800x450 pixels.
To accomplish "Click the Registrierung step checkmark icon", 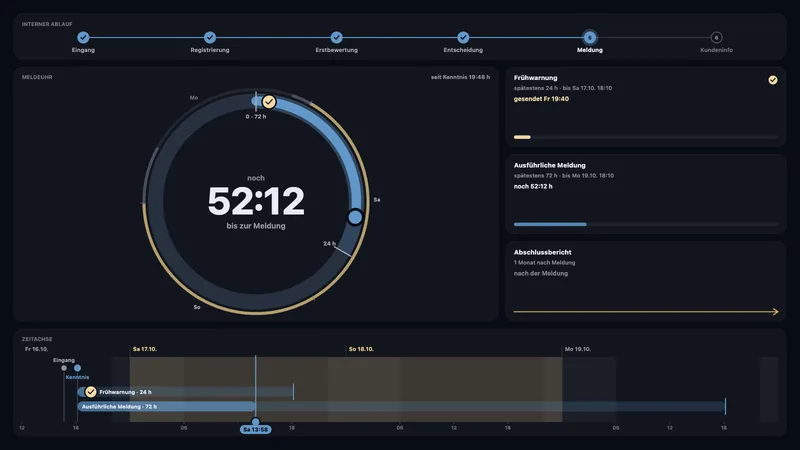I will 210,37.
